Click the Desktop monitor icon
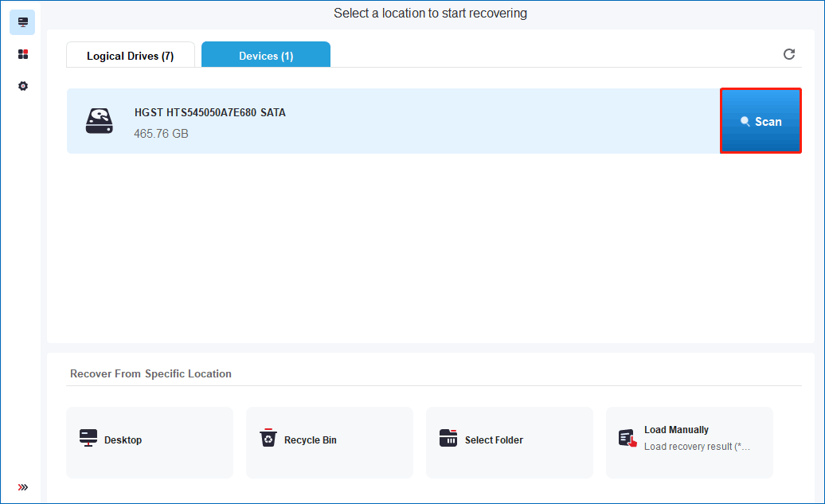Image resolution: width=825 pixels, height=504 pixels. pyautogui.click(x=88, y=438)
